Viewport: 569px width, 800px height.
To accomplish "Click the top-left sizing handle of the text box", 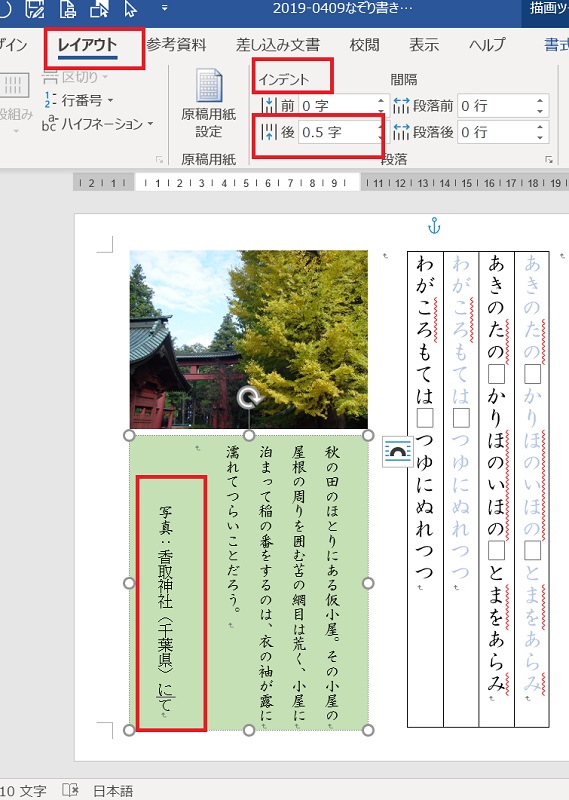I will tap(129, 435).
